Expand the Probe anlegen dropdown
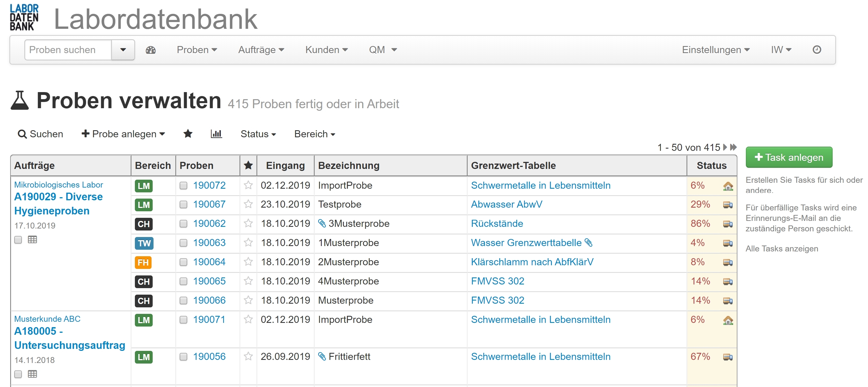Image resolution: width=868 pixels, height=387 pixels. click(123, 134)
